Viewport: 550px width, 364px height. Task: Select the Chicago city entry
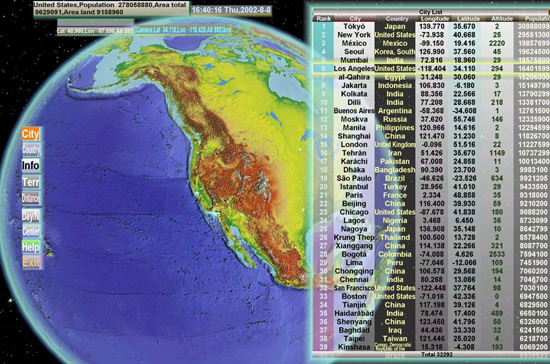(x=431, y=212)
